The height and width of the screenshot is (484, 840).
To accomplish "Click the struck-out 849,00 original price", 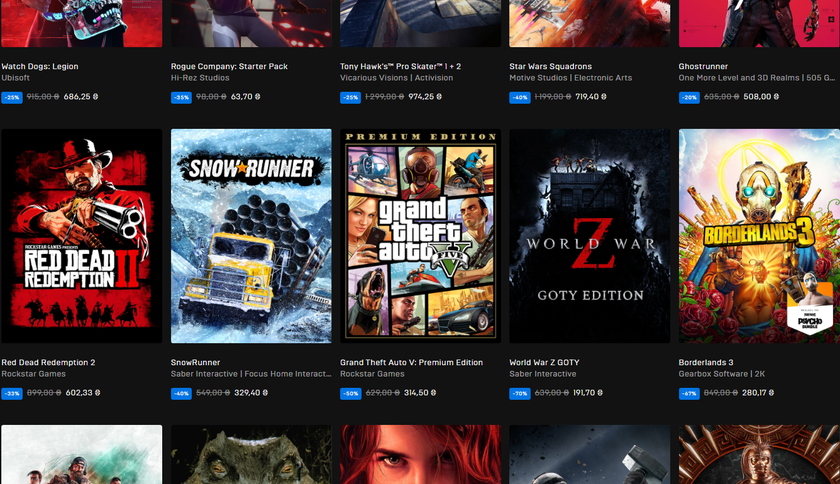I will 721,393.
